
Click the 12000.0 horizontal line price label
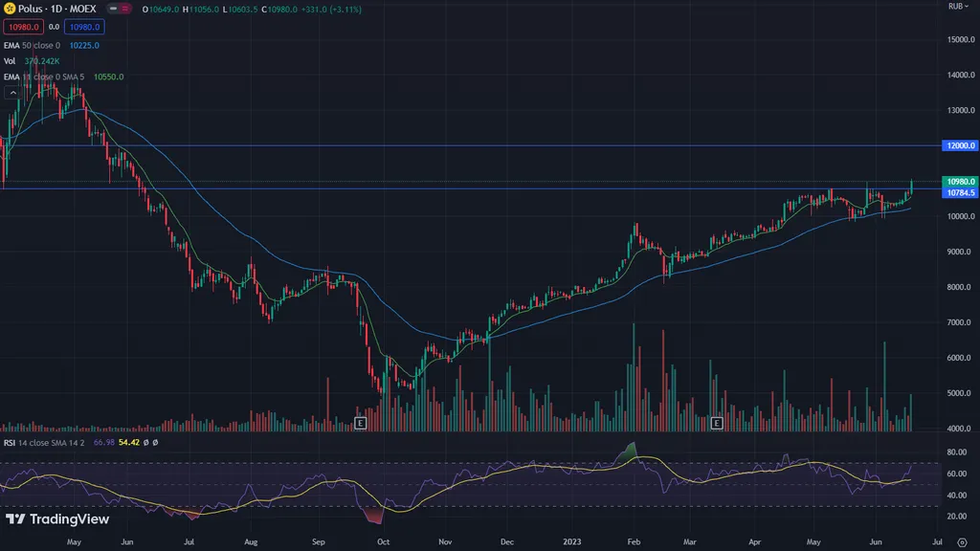pos(960,146)
